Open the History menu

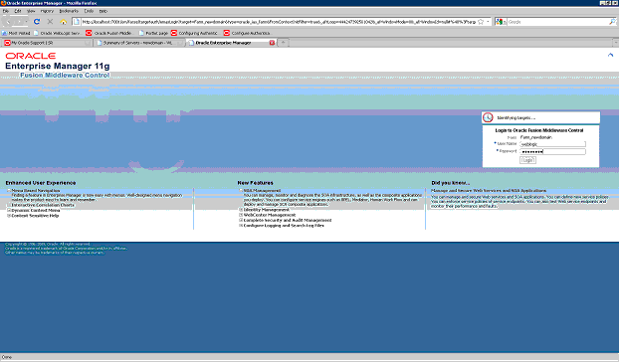pyautogui.click(x=47, y=11)
